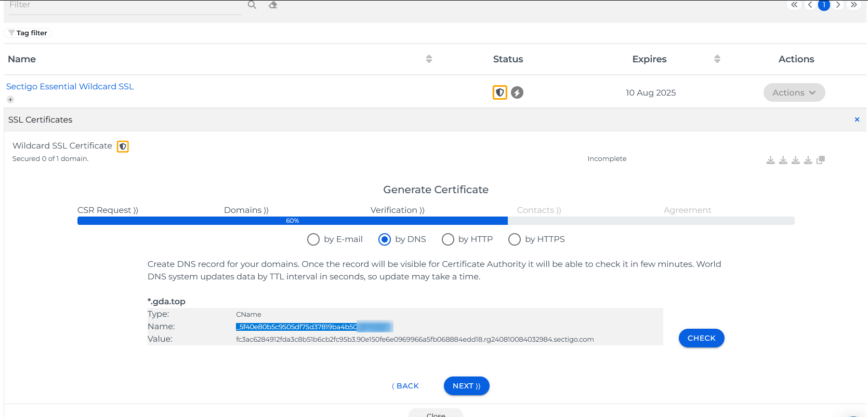
Task: Sort the list by Name column arrows
Action: pyautogui.click(x=429, y=59)
